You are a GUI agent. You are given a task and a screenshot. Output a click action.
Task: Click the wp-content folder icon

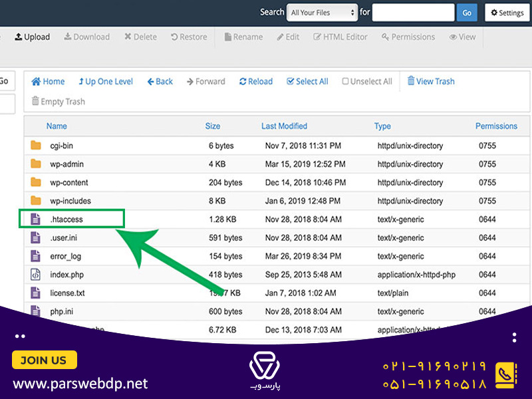[36, 182]
